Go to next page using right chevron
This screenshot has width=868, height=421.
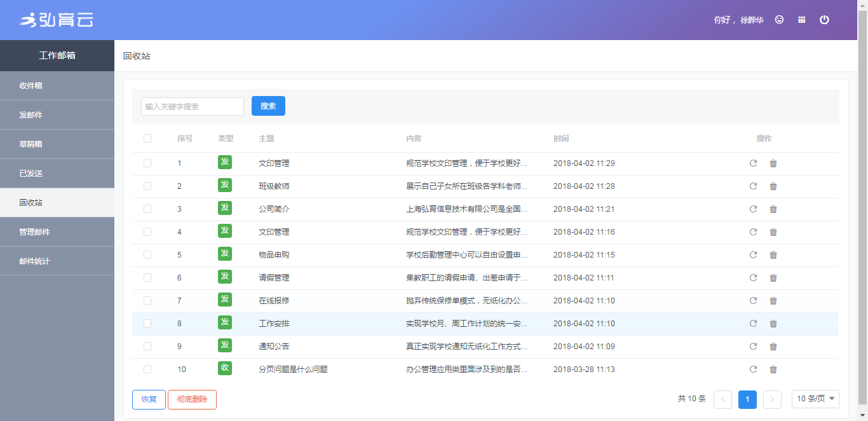pyautogui.click(x=772, y=399)
